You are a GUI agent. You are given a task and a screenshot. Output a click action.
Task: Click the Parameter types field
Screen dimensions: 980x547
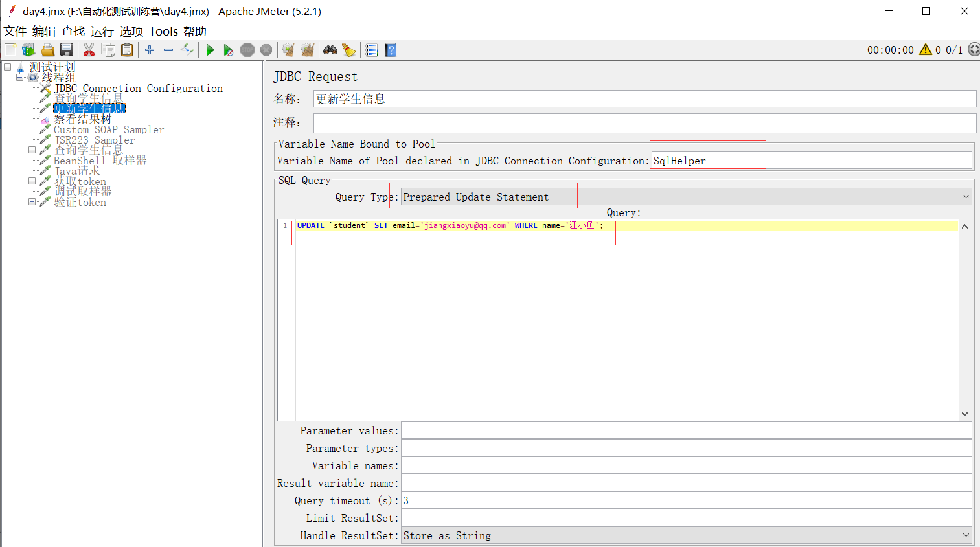[687, 448]
